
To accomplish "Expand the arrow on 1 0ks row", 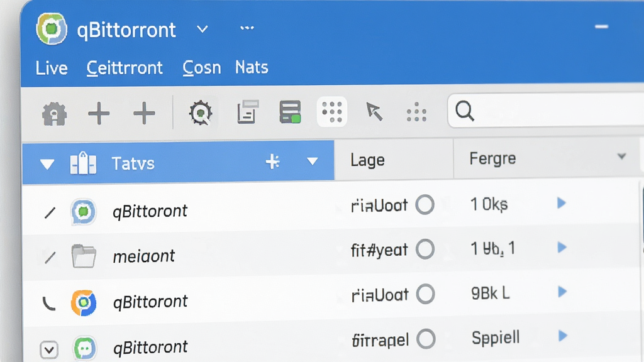I will click(x=562, y=203).
